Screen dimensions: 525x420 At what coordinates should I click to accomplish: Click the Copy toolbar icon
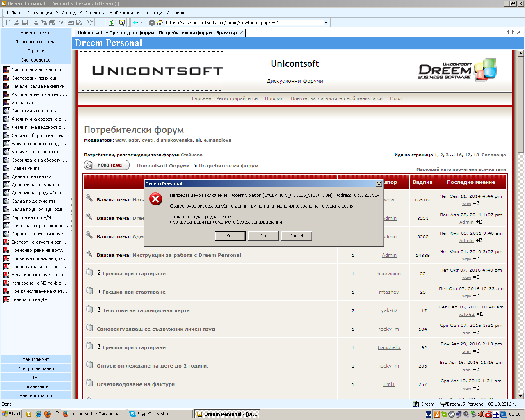44,23
